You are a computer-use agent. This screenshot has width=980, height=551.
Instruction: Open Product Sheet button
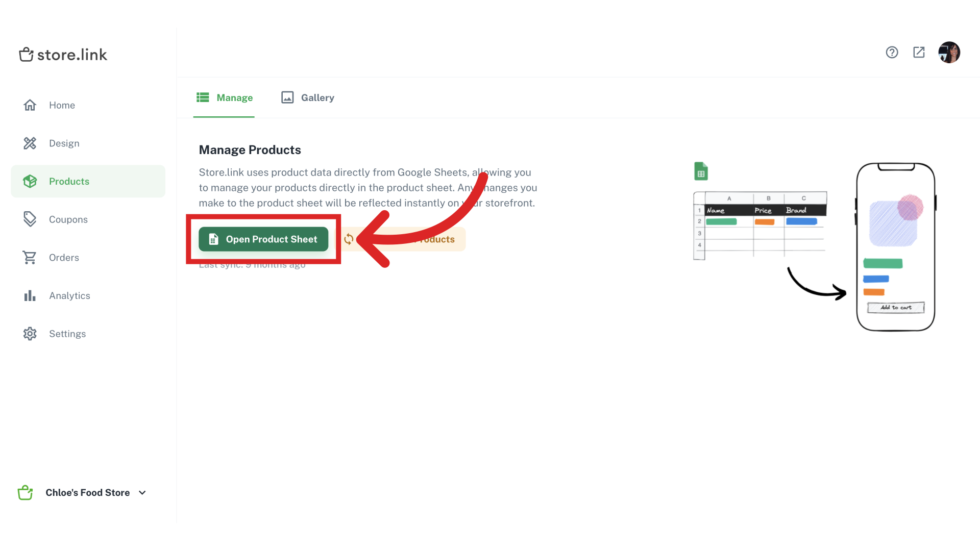point(263,239)
